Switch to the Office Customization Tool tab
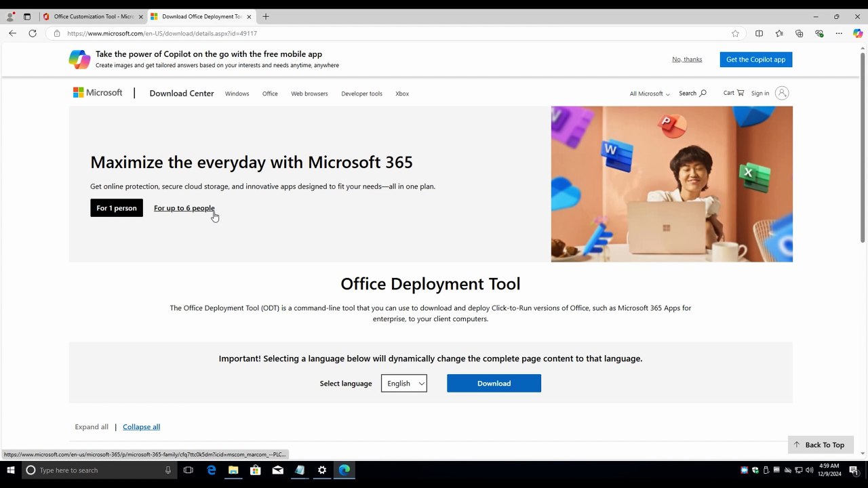 (94, 16)
